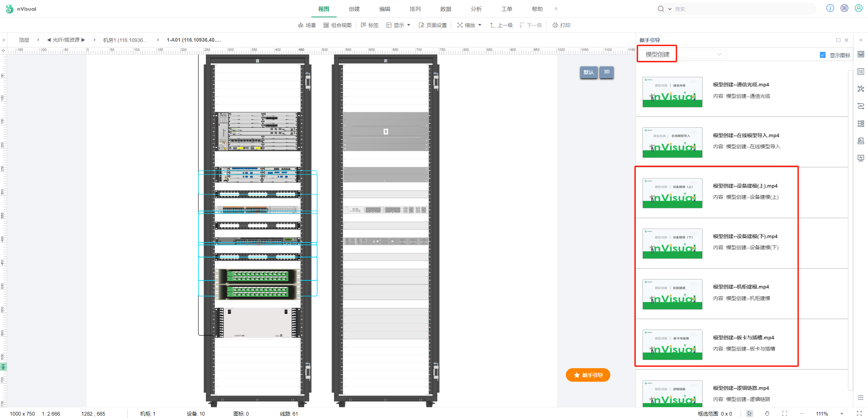This screenshot has width=868, height=420.
Task: Switch to the 分析 menu tab
Action: click(x=476, y=9)
